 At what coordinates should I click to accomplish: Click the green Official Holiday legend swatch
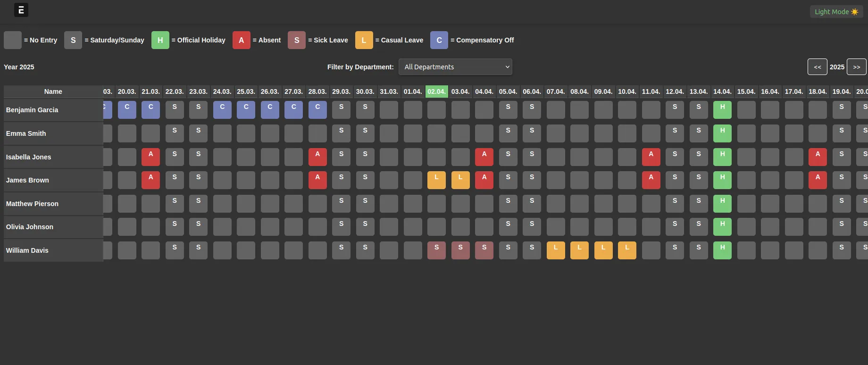click(160, 40)
